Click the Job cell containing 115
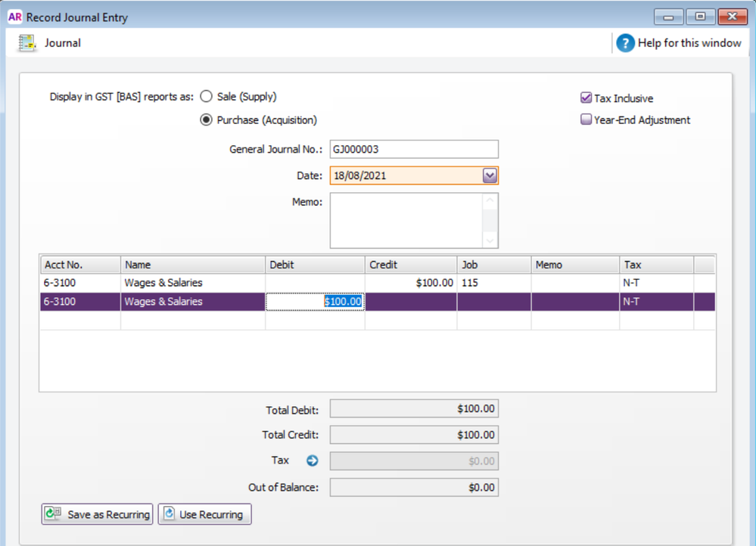756x546 pixels. pos(493,283)
